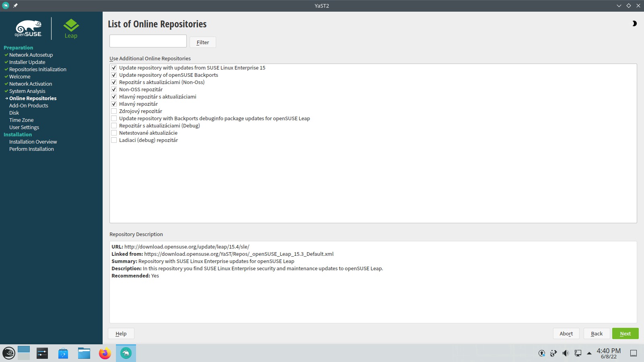644x362 pixels.
Task: Click the Help button
Action: pos(121,333)
